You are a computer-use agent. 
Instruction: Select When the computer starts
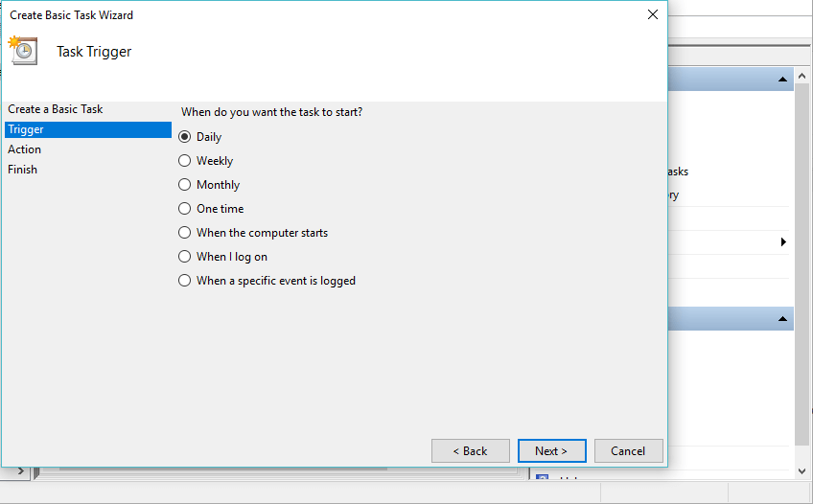click(x=185, y=233)
